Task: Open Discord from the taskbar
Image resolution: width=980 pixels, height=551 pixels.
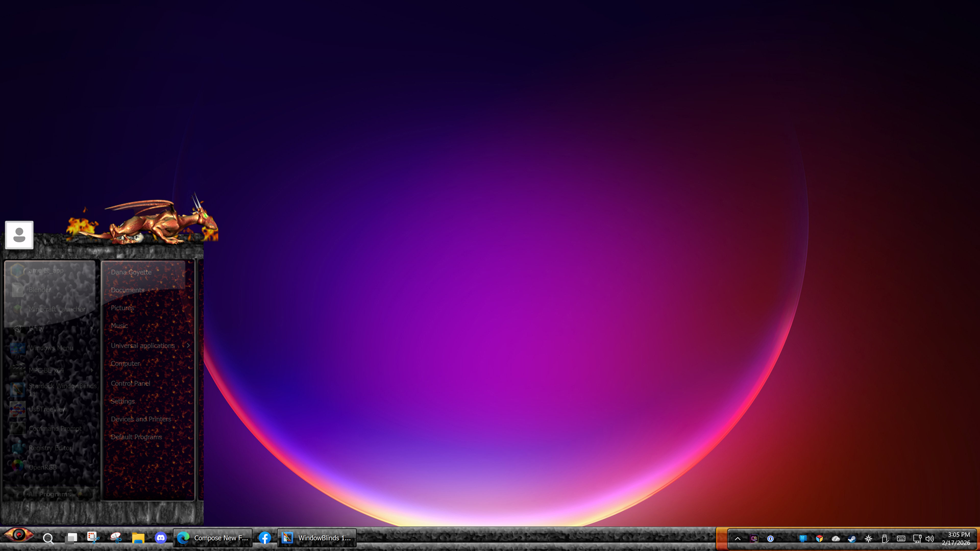Action: 161,538
